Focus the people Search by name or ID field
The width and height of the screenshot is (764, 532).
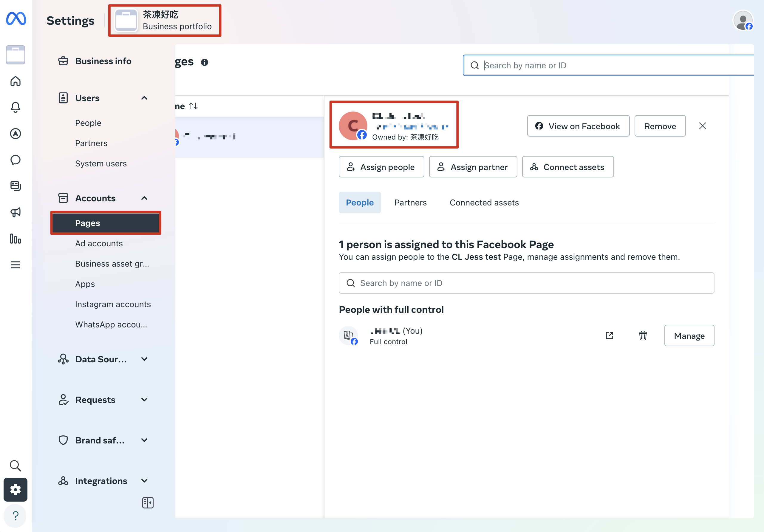526,283
